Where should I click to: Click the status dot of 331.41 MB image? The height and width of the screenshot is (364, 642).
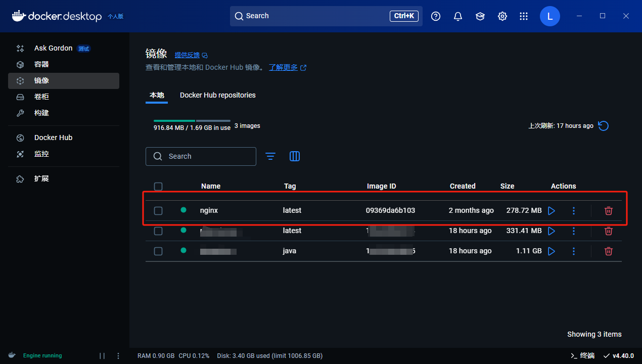pos(184,230)
